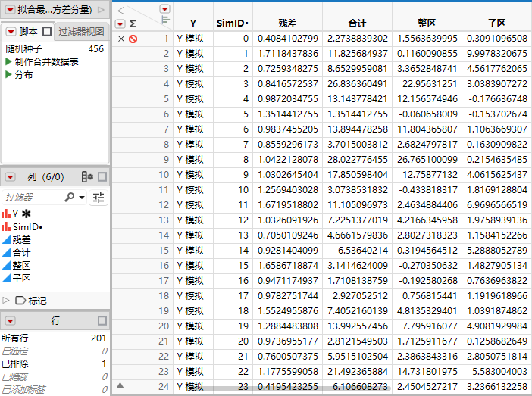Screen dimensions: 532x396
Task: Click the SimID cell with value 10
Action: (x=233, y=190)
